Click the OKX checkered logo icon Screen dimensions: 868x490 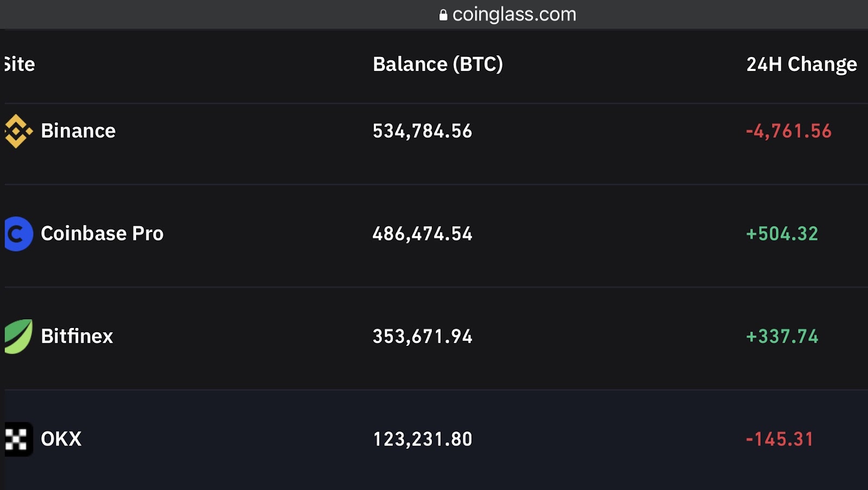[18, 439]
